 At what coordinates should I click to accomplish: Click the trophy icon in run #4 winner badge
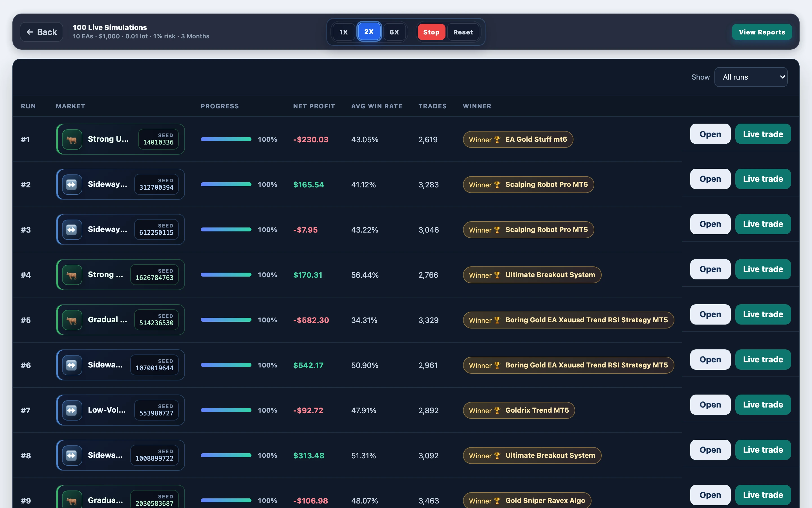coord(497,275)
